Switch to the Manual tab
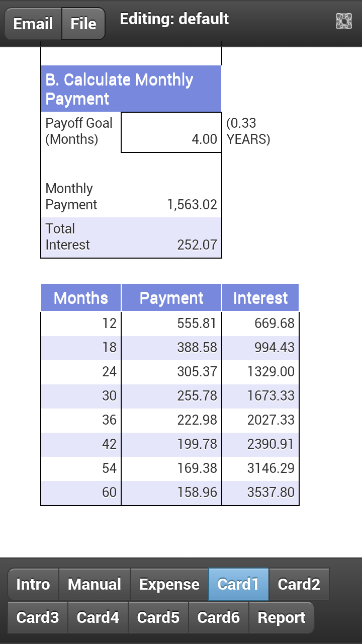The width and height of the screenshot is (362, 644). click(x=95, y=584)
